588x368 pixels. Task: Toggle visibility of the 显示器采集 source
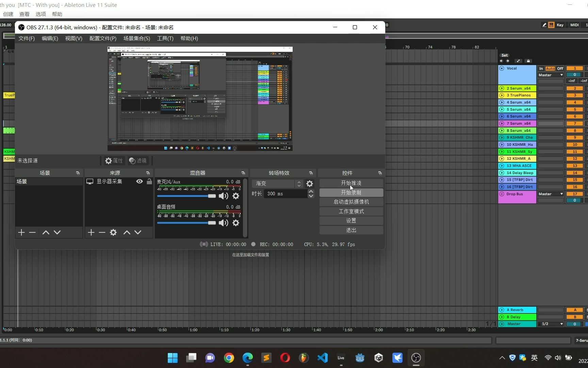tap(140, 182)
